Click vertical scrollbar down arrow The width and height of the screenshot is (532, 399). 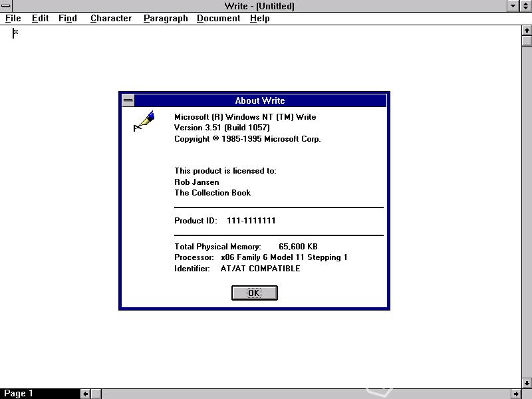[x=527, y=383]
